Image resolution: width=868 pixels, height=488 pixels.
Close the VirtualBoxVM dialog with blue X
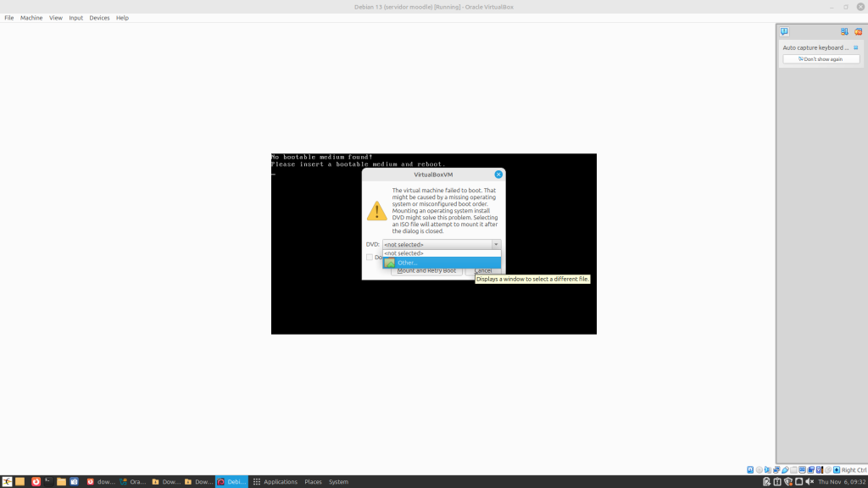(498, 175)
